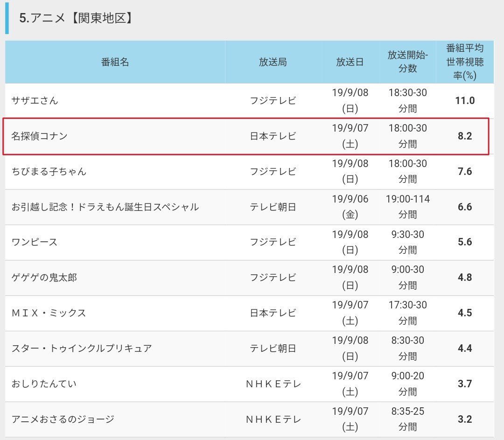Click the rating value 6.6
The width and height of the screenshot is (504, 440).
pyautogui.click(x=465, y=207)
